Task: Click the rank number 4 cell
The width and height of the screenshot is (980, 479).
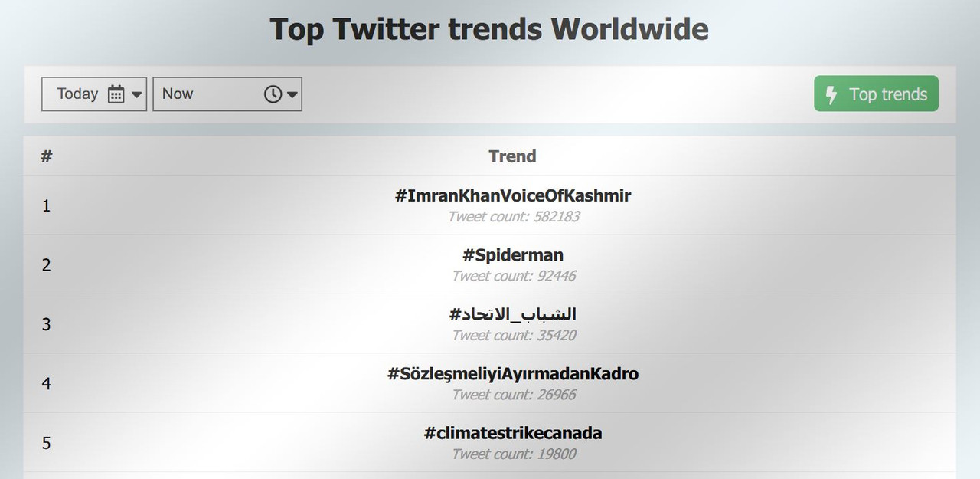Action: tap(47, 383)
